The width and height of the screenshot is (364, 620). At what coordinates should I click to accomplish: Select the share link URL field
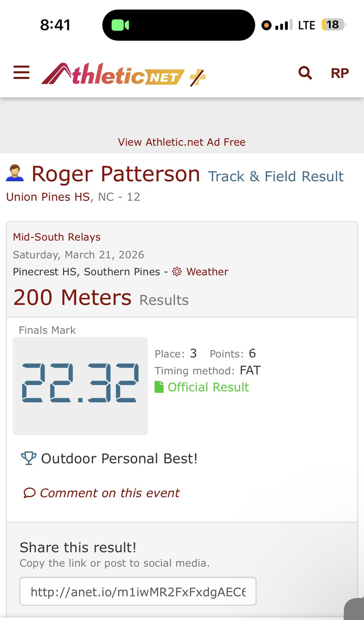coord(138,591)
